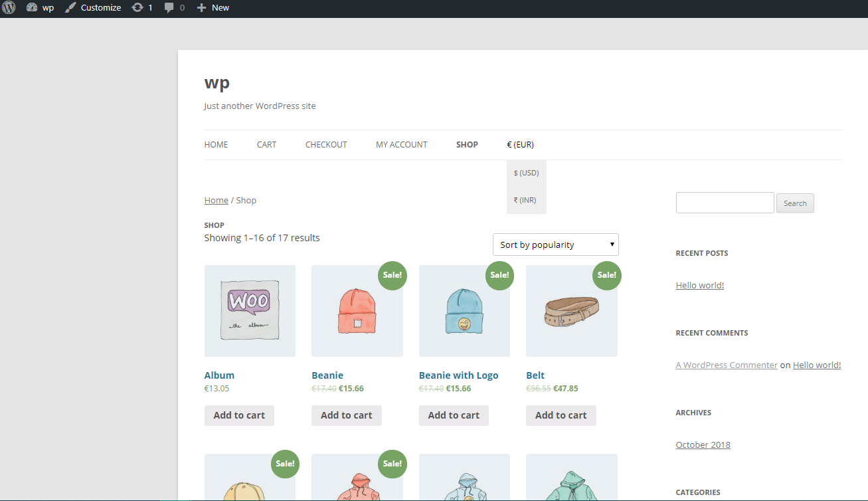The image size is (868, 501).
Task: Add Beanie with Logo to cart
Action: coord(454,415)
